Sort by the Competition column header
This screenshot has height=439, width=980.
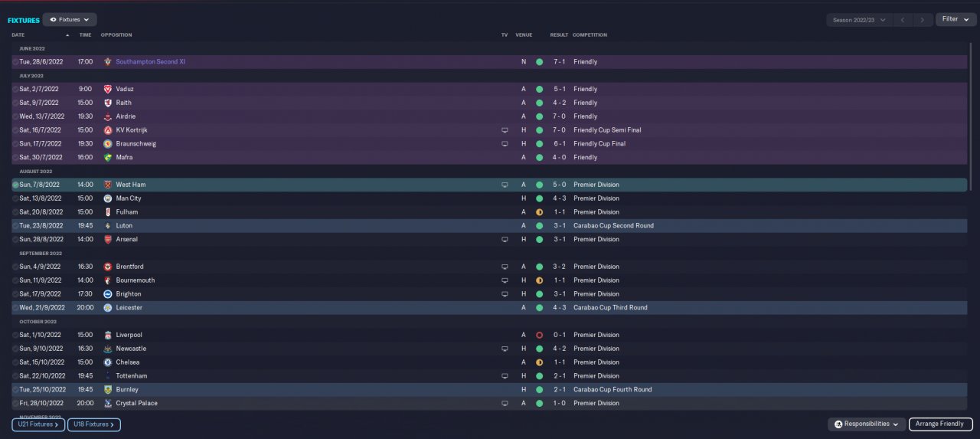[589, 35]
